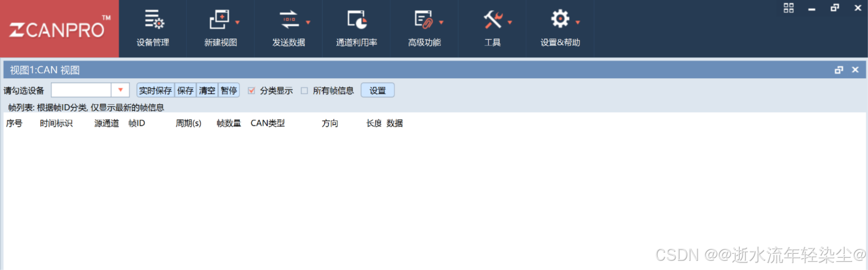Open the 通道利用率 channel utilization icon
Viewport: 868px width, 270px height.
click(x=357, y=19)
